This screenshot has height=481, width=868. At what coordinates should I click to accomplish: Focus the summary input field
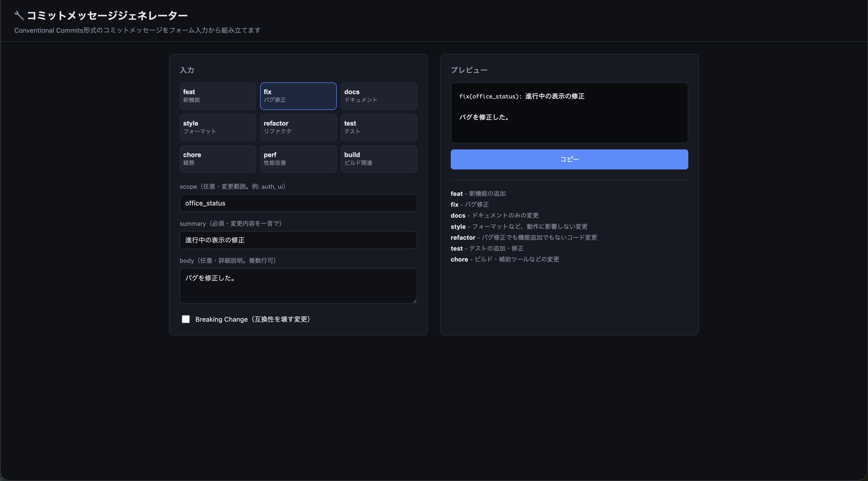(298, 240)
